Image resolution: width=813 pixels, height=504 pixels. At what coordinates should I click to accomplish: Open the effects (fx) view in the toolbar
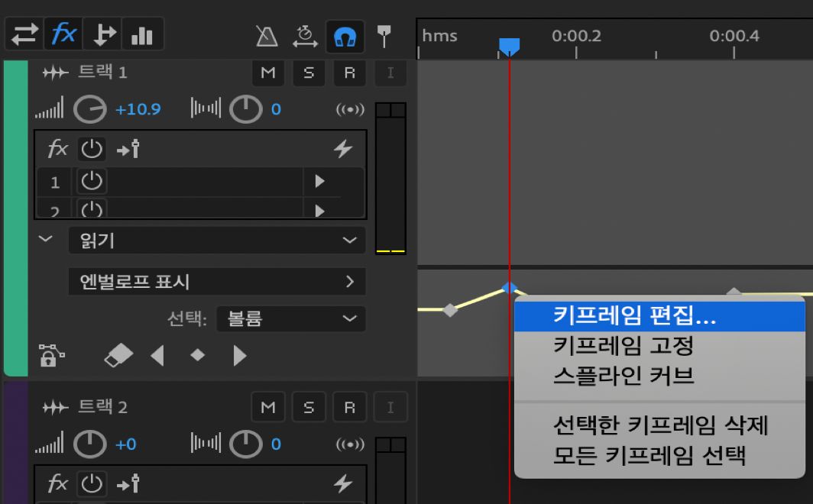coord(64,34)
